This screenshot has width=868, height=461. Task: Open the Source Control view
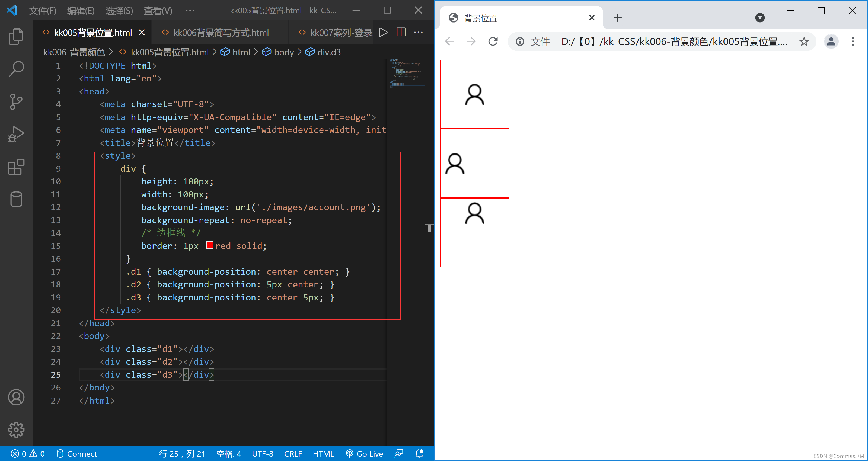click(16, 101)
